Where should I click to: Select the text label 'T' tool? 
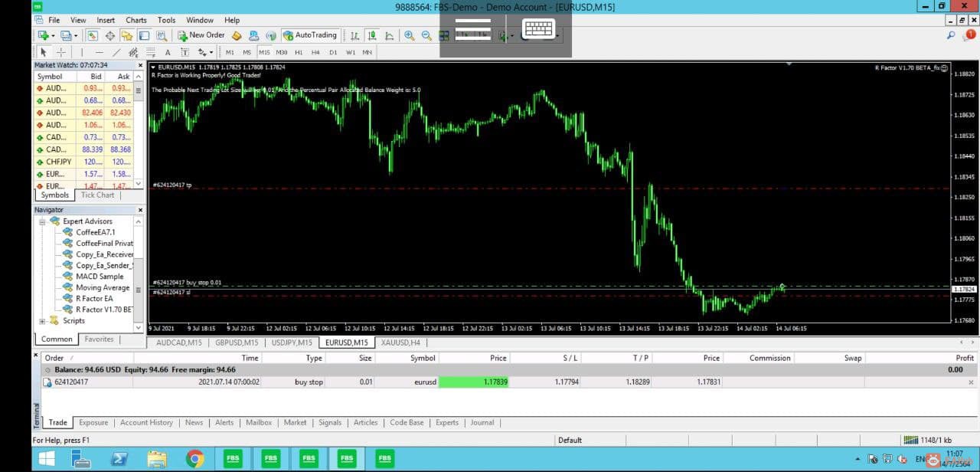click(185, 52)
